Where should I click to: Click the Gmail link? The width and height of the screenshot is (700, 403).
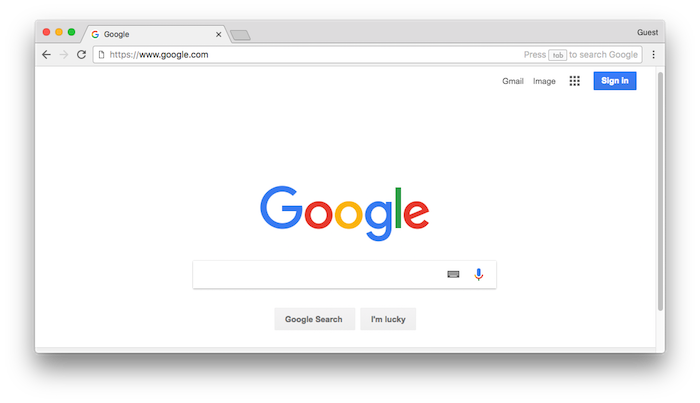[x=512, y=81]
